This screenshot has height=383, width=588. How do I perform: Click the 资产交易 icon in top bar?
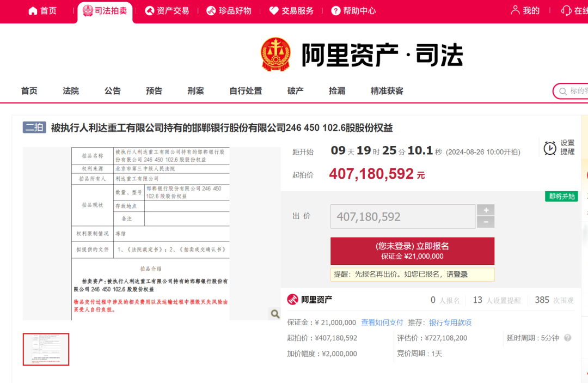click(x=150, y=11)
